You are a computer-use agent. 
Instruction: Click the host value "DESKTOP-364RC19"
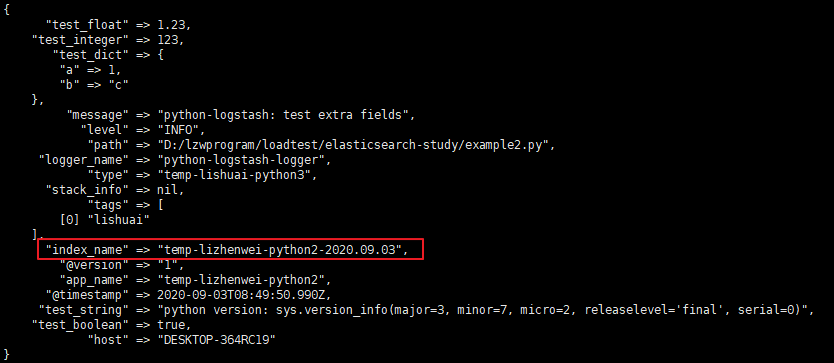pyautogui.click(x=217, y=339)
